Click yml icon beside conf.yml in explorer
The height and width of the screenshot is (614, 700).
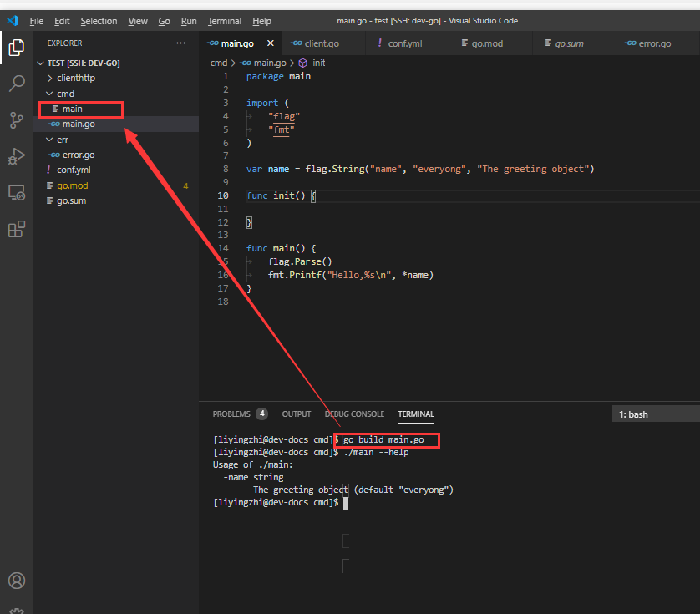pos(48,170)
